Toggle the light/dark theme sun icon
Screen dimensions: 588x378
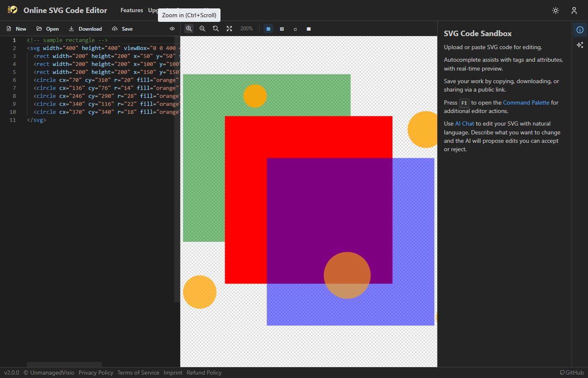click(556, 10)
